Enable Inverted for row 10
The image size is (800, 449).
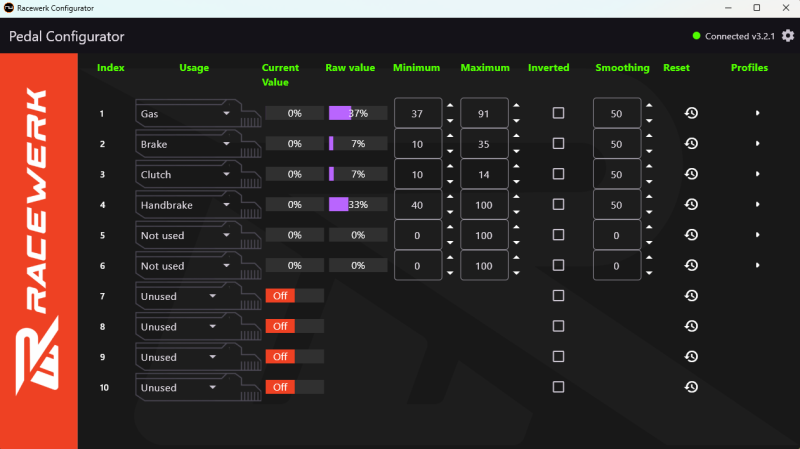coord(558,387)
